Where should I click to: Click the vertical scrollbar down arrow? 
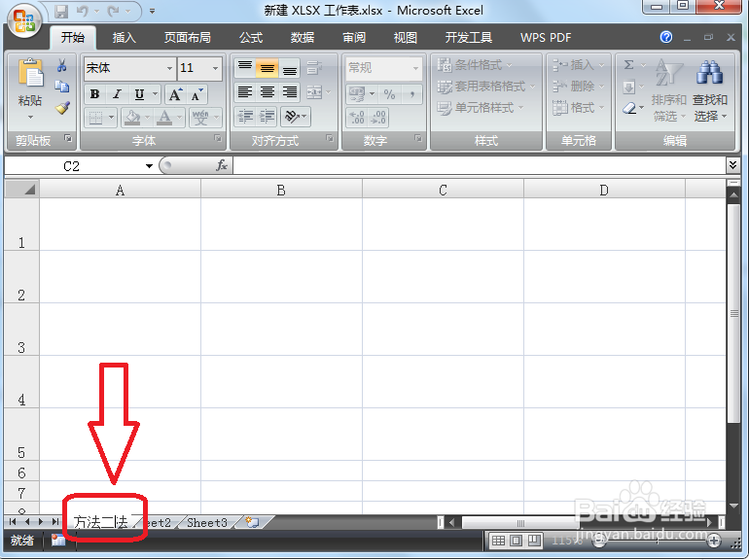coord(732,506)
